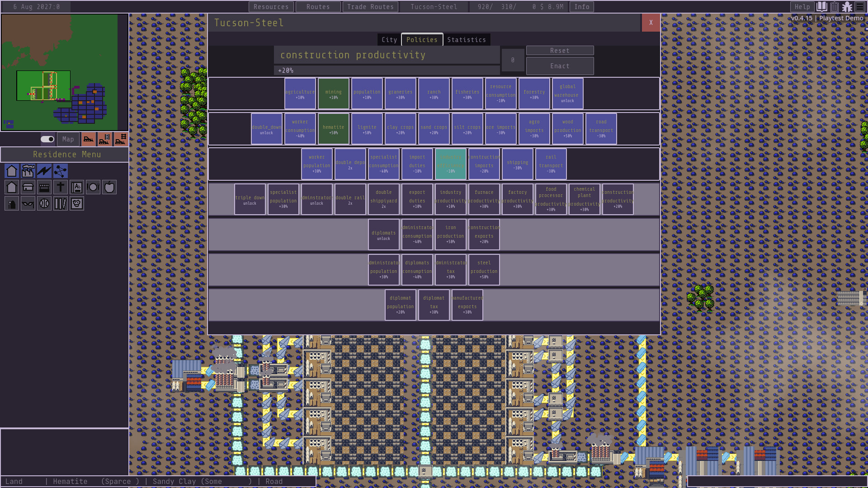Screen dimensions: 868x488
Task: Select the network distribution icon in Residence Menu
Action: pyautogui.click(x=60, y=171)
